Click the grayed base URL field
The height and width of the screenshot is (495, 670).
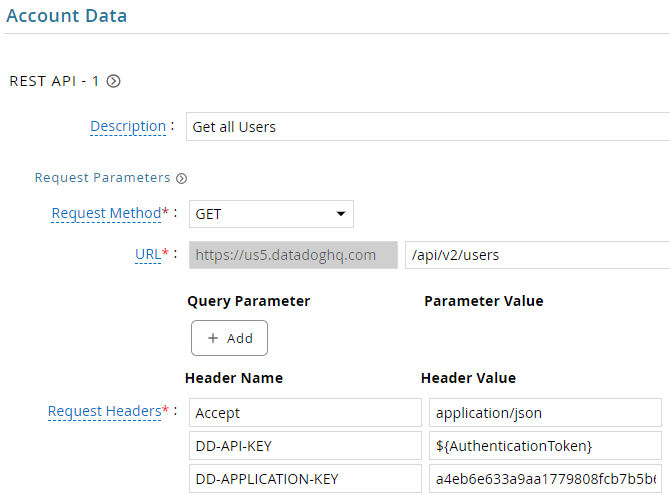pos(293,255)
